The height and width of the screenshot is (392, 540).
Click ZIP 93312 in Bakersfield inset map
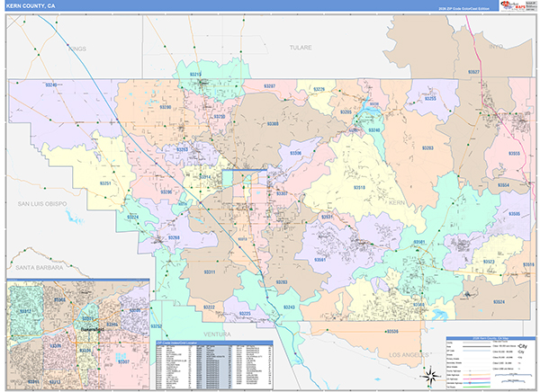tap(25, 311)
